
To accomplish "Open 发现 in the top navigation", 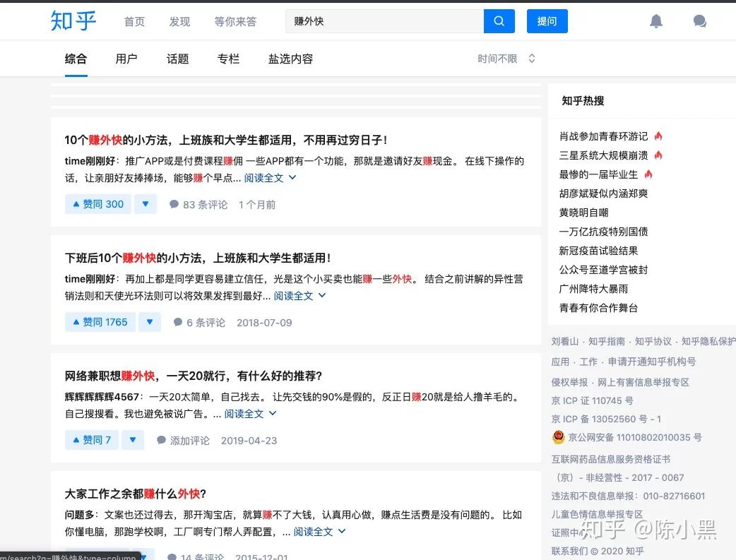I will click(179, 22).
